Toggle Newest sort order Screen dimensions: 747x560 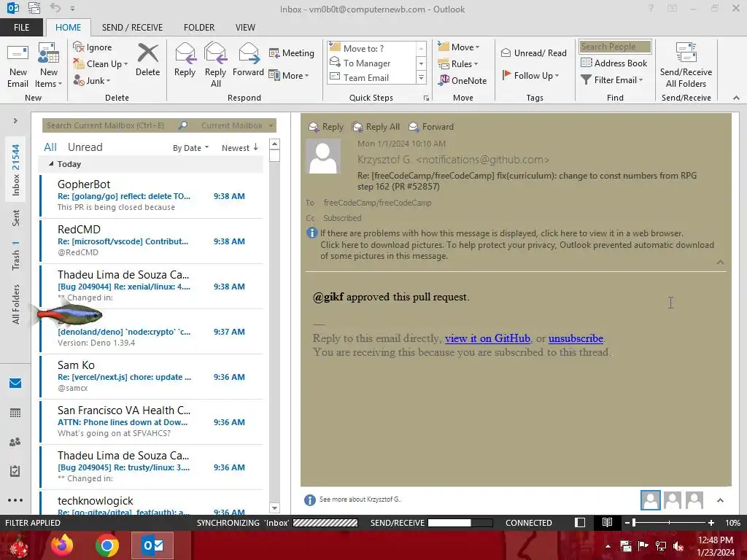[x=239, y=148]
